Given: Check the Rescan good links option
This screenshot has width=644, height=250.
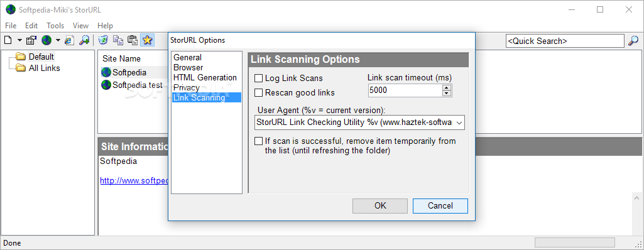Looking at the screenshot, I should click(258, 93).
